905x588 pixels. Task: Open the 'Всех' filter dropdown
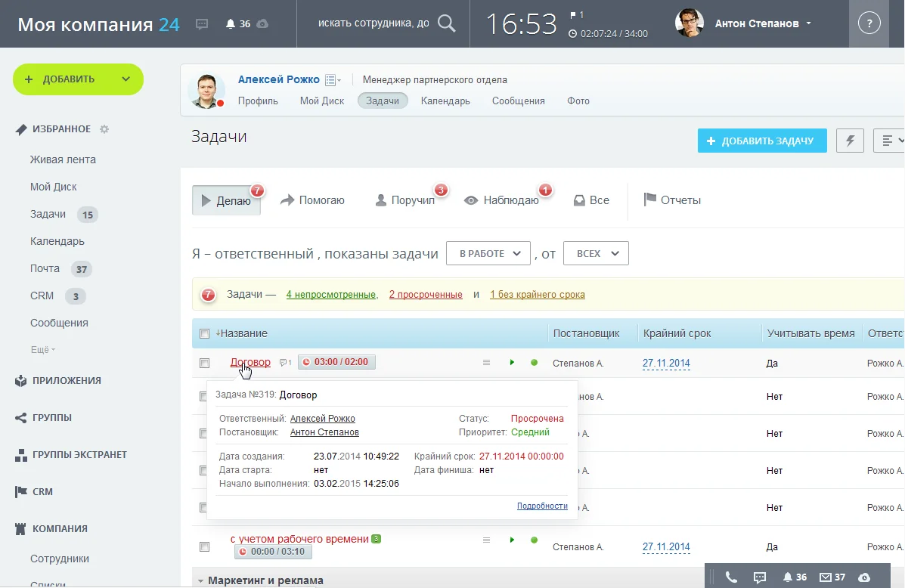[x=597, y=254]
